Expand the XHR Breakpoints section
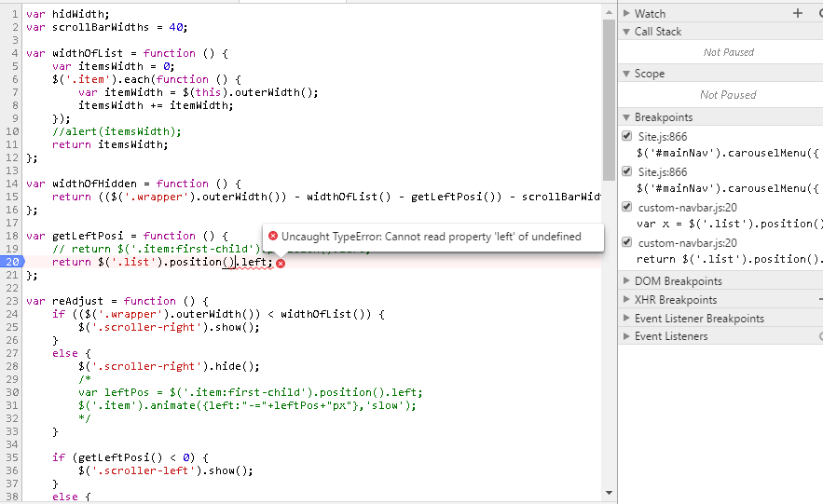The image size is (823, 504). 626,299
